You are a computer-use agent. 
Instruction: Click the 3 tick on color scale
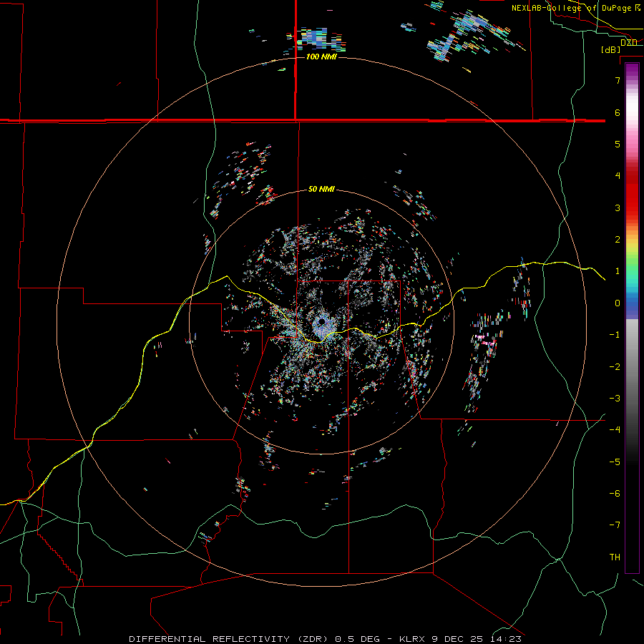click(618, 208)
